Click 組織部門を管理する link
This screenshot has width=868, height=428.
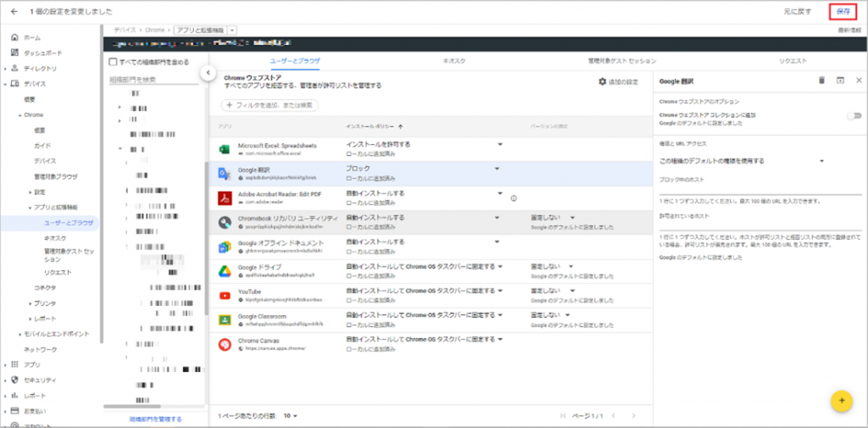coord(155,420)
